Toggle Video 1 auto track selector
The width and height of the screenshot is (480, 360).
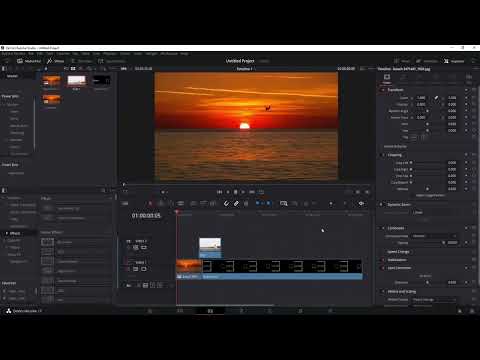(136, 269)
